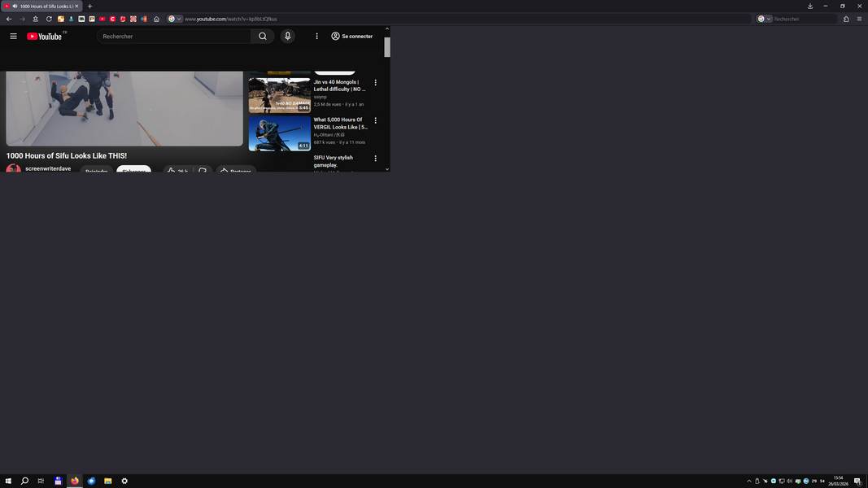
Task: Click the page vertical scrollbar thumb
Action: pyautogui.click(x=387, y=47)
